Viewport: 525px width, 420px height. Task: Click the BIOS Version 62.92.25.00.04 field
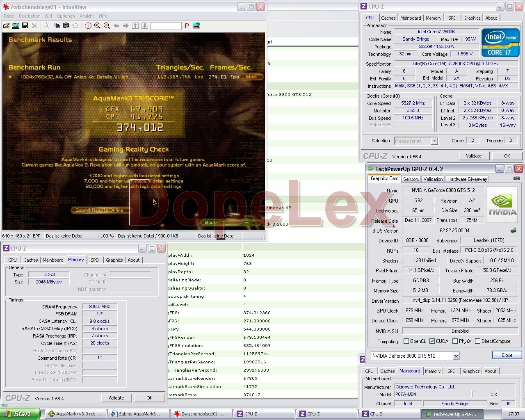454,231
